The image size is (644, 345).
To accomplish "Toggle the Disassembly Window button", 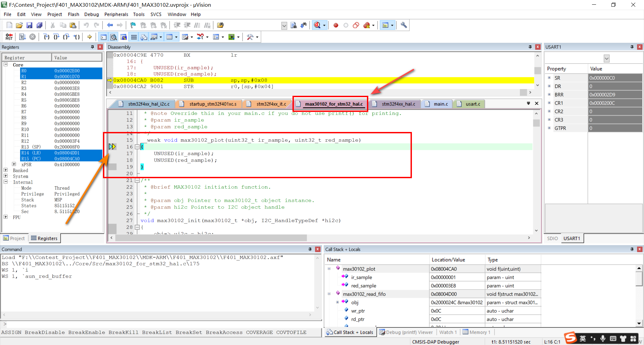I will (114, 37).
